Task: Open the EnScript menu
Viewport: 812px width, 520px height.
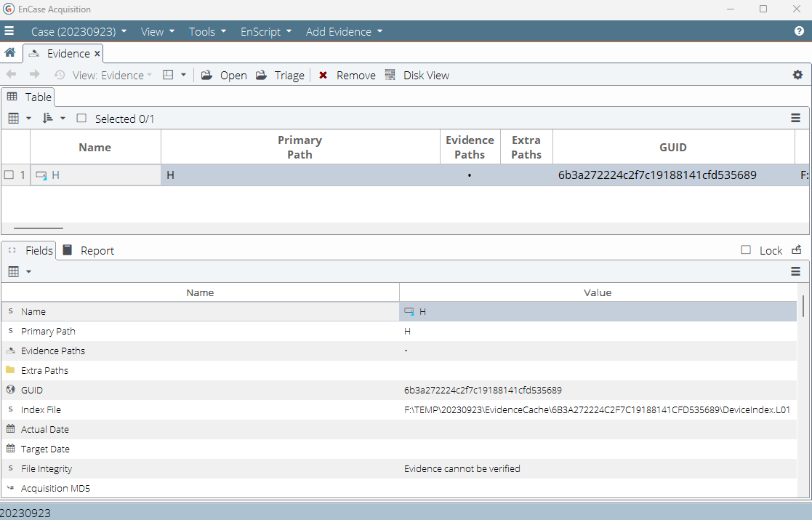Action: (266, 31)
